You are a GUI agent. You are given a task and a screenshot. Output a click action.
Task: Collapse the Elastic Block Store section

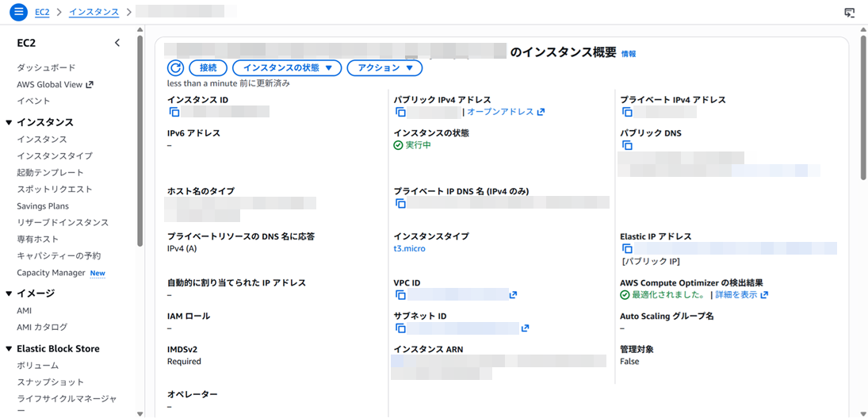pos(10,349)
